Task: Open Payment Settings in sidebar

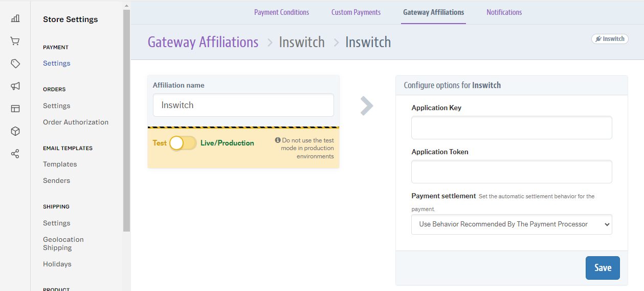Action: point(57,64)
